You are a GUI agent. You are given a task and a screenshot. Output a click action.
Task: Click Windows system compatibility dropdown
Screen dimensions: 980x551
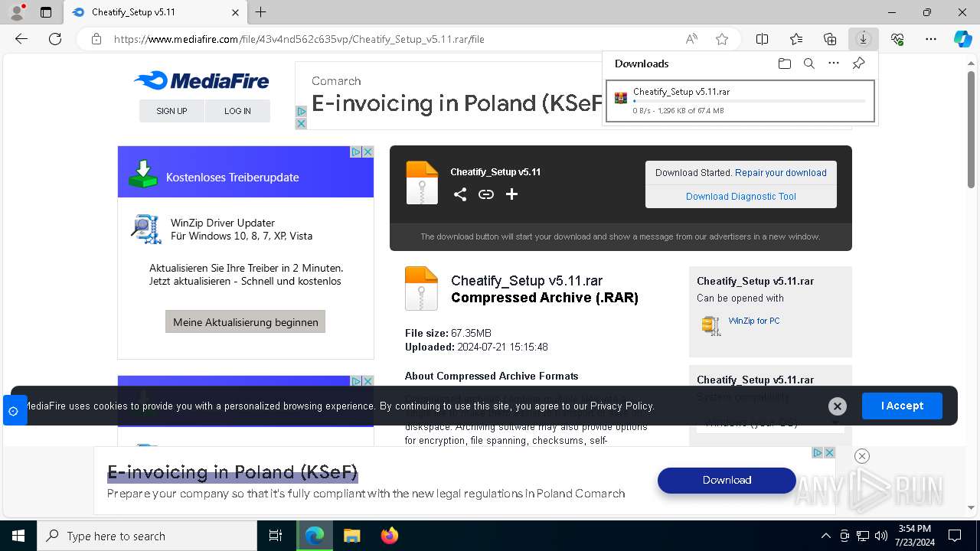tap(770, 422)
